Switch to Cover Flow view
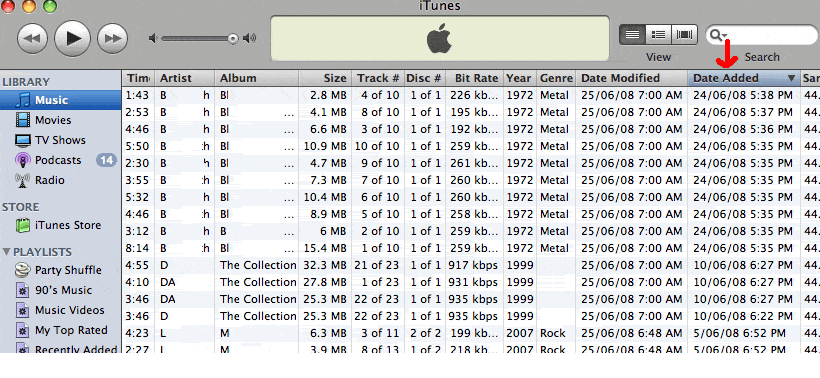 click(x=685, y=35)
